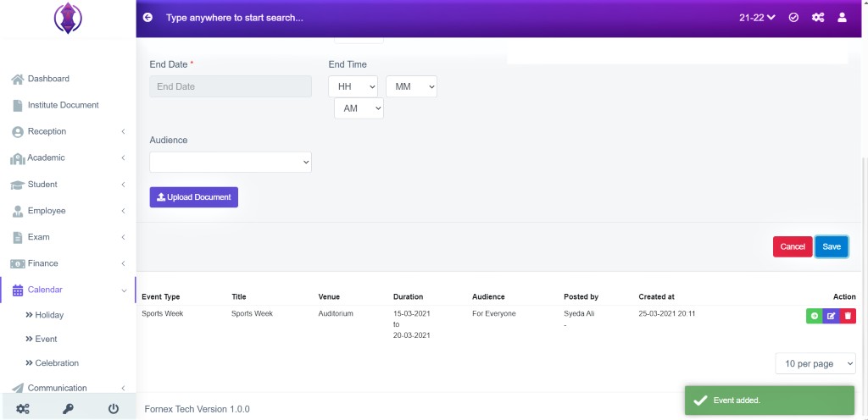
Task: Click the Event added notification
Action: point(770,401)
